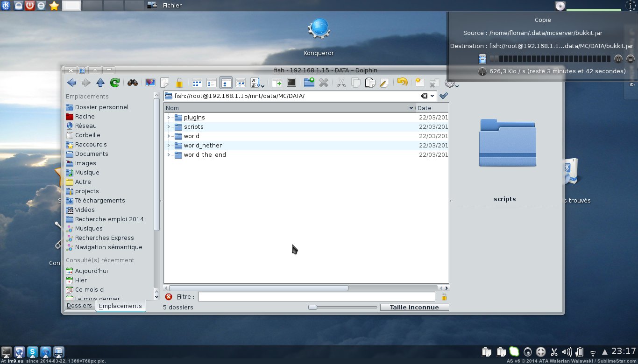The height and width of the screenshot is (364, 638).
Task: Click the icon zoom slider in status bar
Action: (x=342, y=307)
